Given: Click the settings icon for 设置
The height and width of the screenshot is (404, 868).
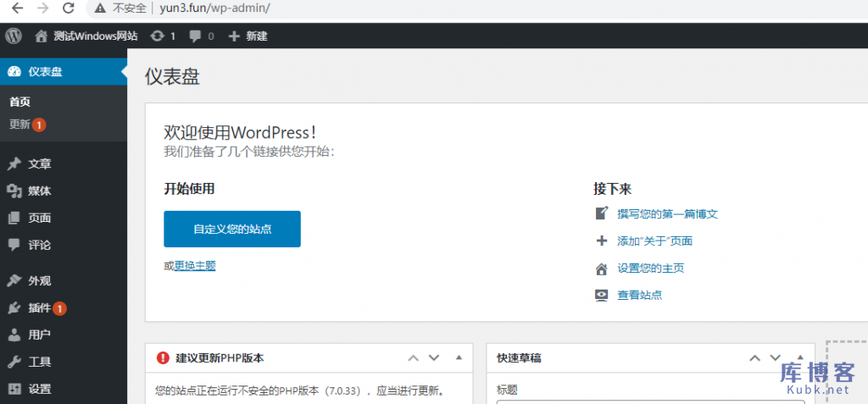Looking at the screenshot, I should tap(14, 389).
